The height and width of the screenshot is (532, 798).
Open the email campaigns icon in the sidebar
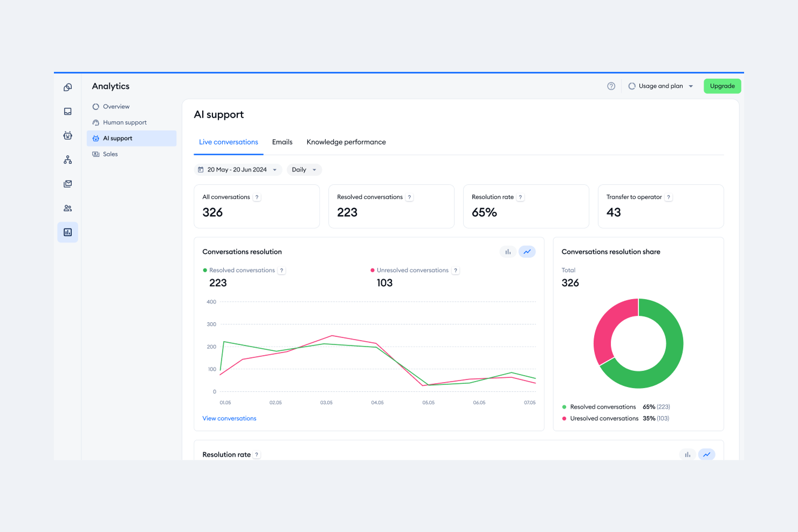[67, 183]
